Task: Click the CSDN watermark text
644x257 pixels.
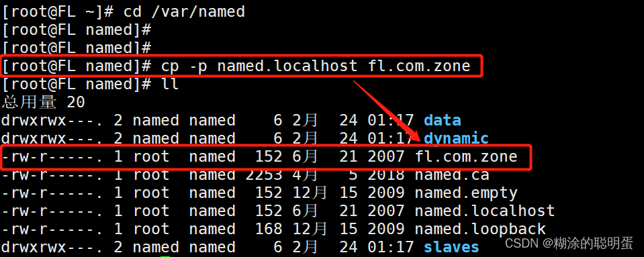Action: [569, 244]
